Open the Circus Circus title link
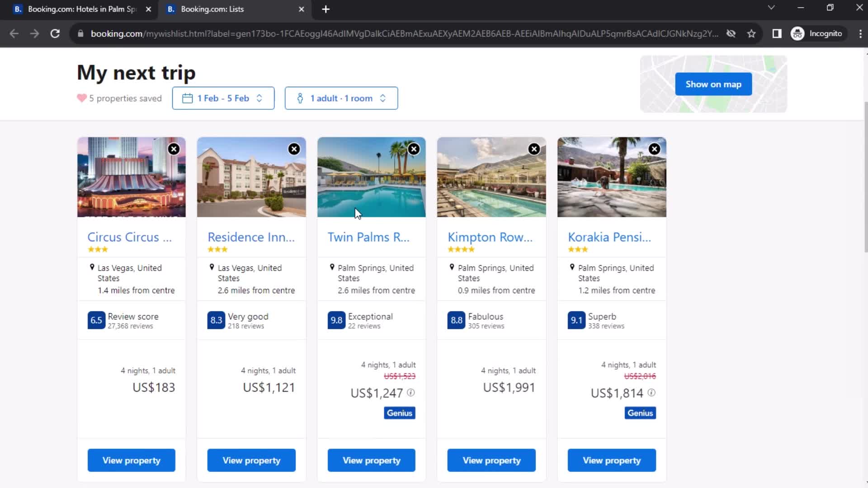Viewport: 868px width, 488px height. (x=129, y=237)
